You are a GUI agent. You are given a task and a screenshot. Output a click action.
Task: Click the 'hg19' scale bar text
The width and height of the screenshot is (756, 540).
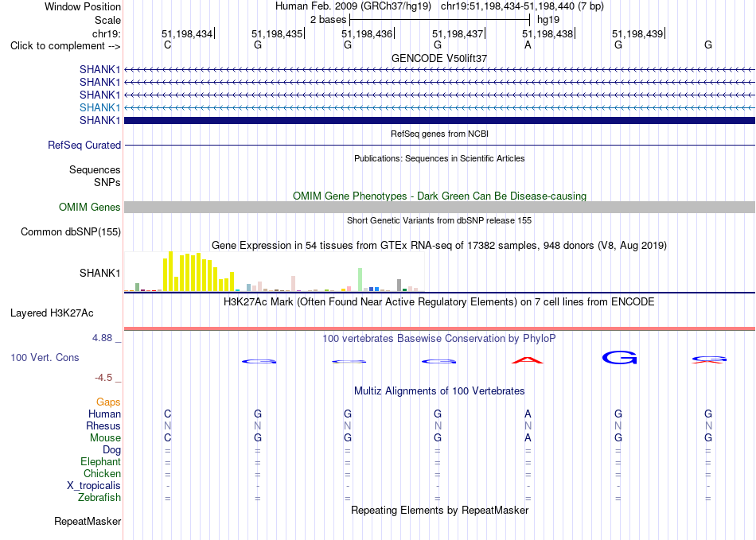point(548,20)
